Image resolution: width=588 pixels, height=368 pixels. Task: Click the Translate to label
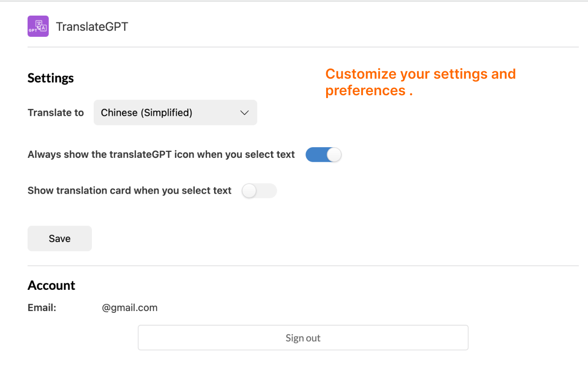(56, 113)
